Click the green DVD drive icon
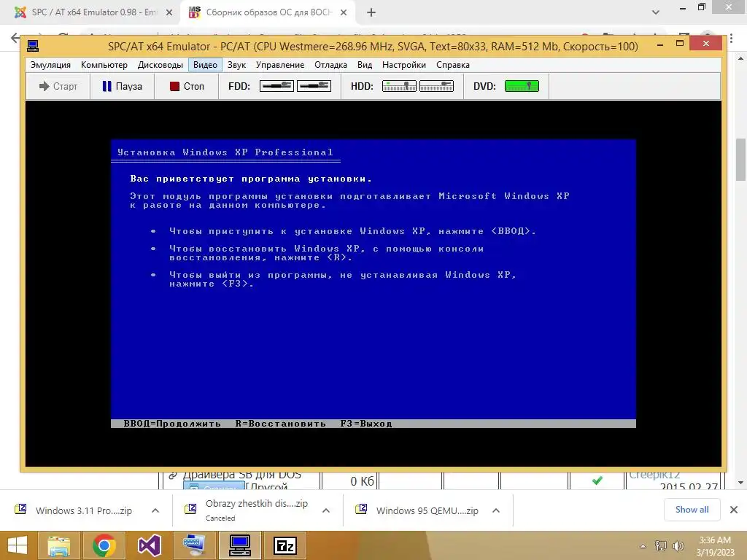 (x=522, y=86)
